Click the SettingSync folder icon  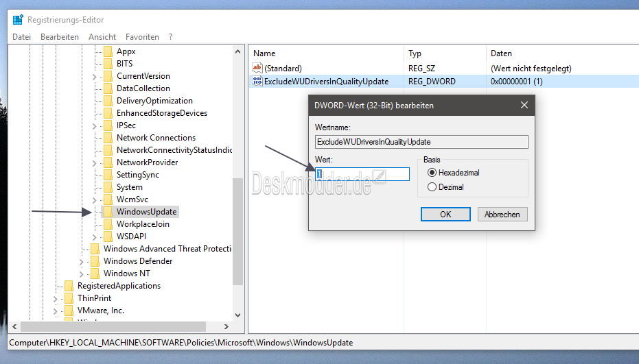point(108,175)
